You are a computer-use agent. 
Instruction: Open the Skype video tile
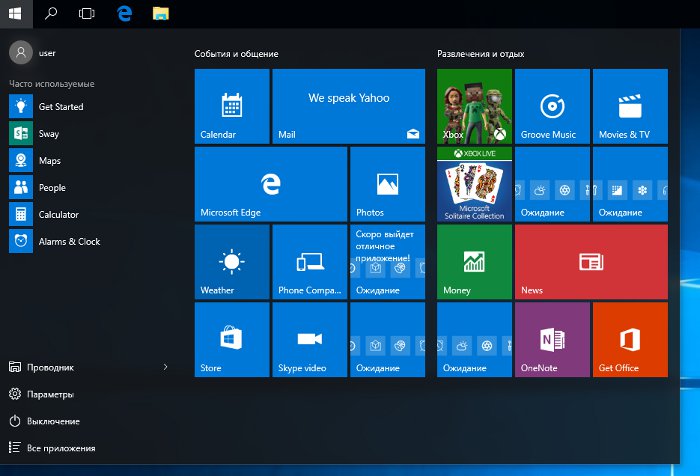coord(310,339)
